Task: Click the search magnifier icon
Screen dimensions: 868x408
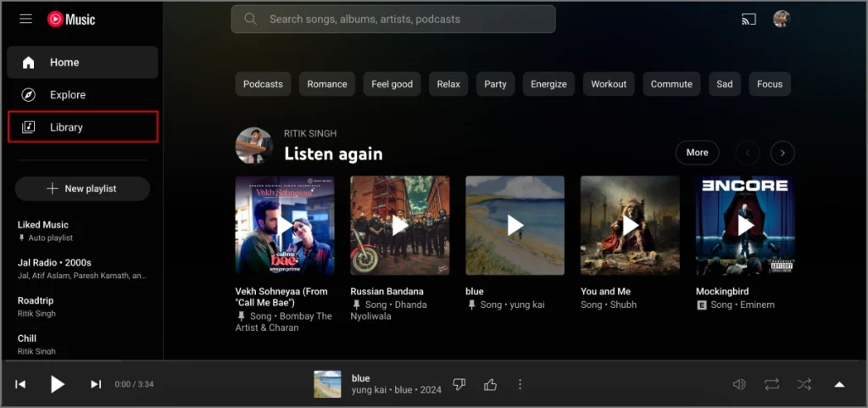Action: click(250, 19)
